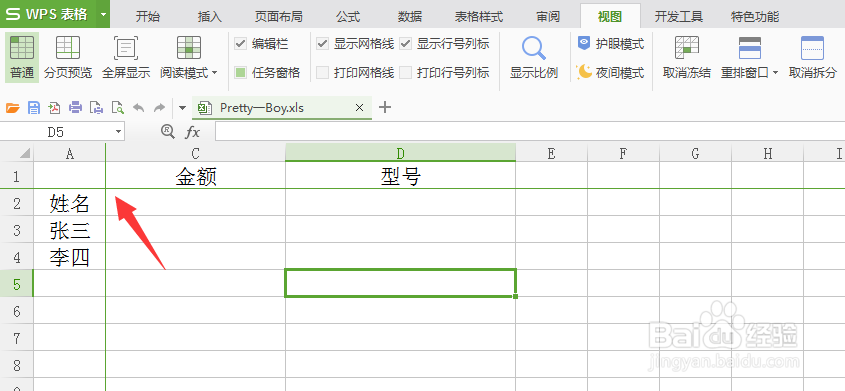The image size is (845, 391).
Task: Redo the last action
Action: pyautogui.click(x=159, y=108)
